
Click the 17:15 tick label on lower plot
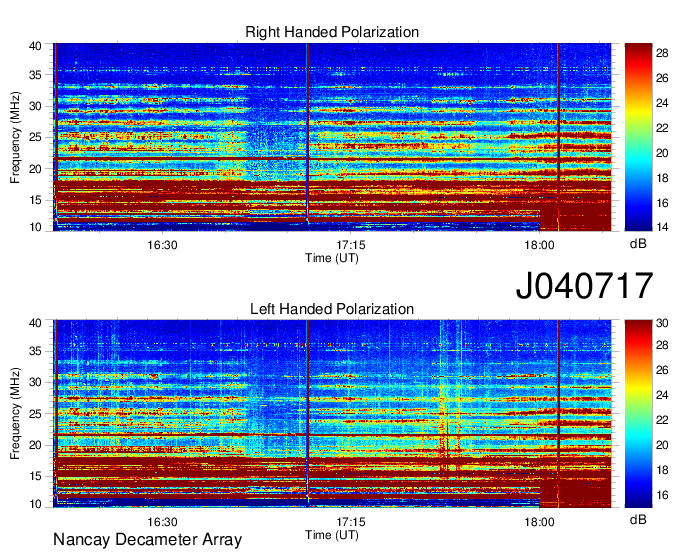point(351,522)
